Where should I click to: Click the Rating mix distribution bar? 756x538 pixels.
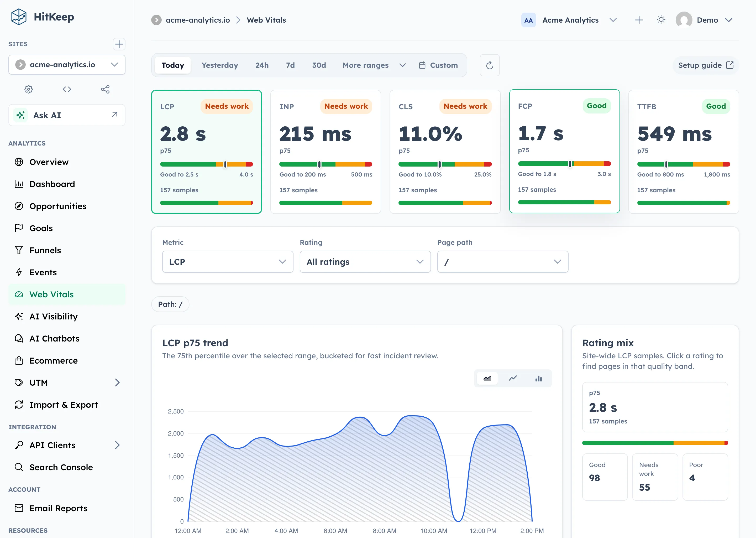[x=655, y=443]
